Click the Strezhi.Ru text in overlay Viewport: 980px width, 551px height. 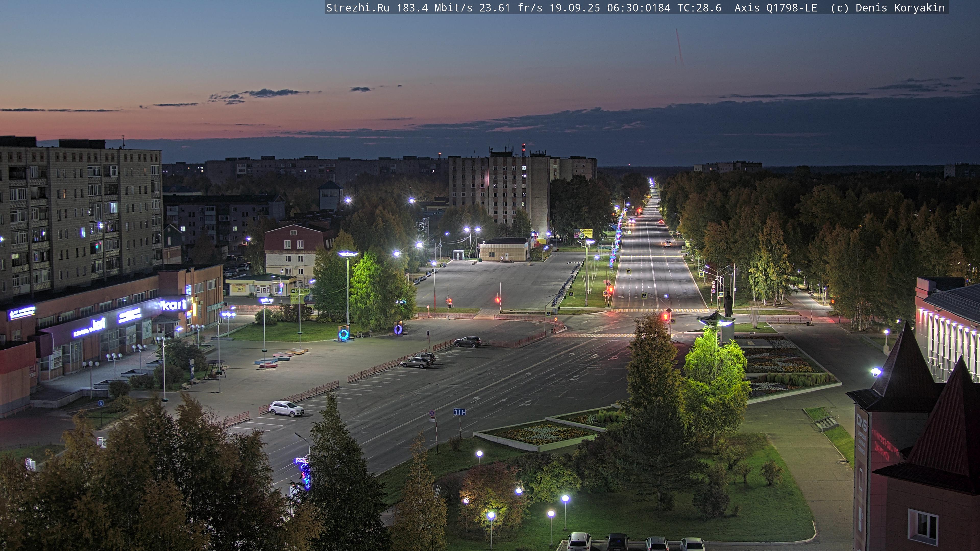pos(358,8)
